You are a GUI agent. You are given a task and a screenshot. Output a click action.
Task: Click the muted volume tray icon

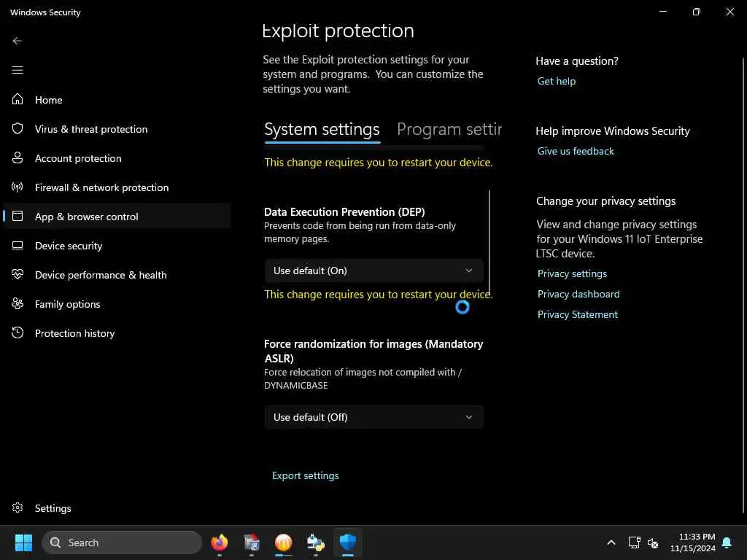653,542
